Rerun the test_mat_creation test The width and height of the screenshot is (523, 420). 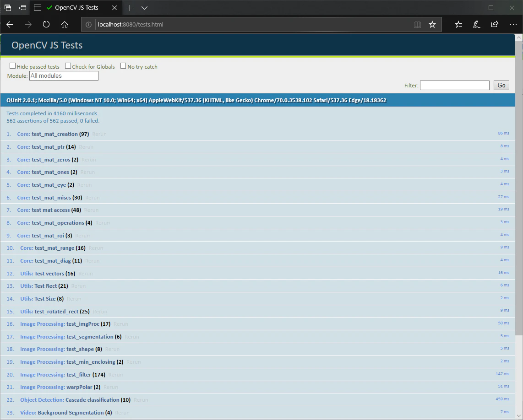99,134
